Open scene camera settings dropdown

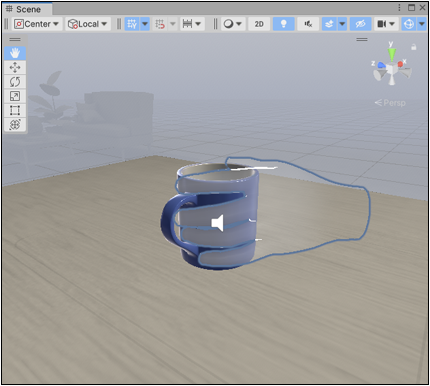pos(386,24)
